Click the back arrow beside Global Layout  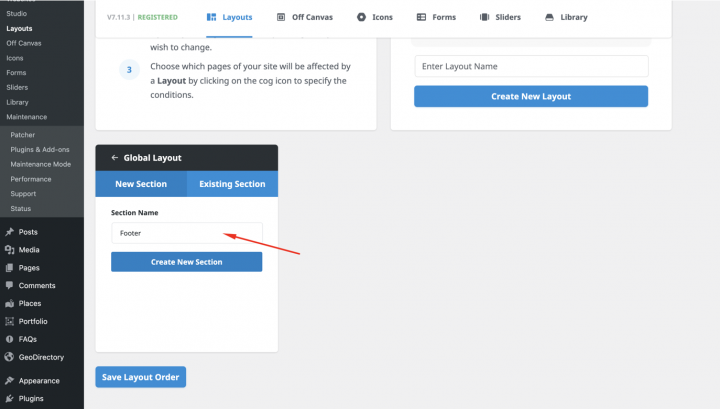(x=115, y=158)
